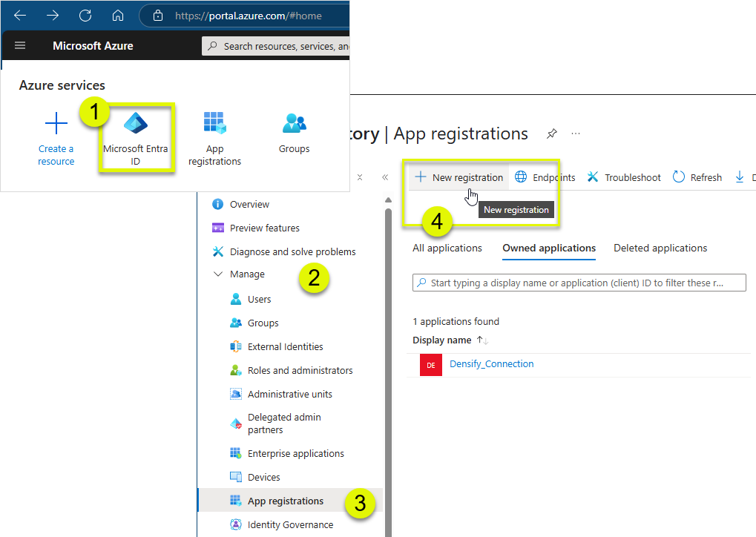Viewport: 756px width, 537px height.
Task: Click New registration button
Action: (x=458, y=177)
